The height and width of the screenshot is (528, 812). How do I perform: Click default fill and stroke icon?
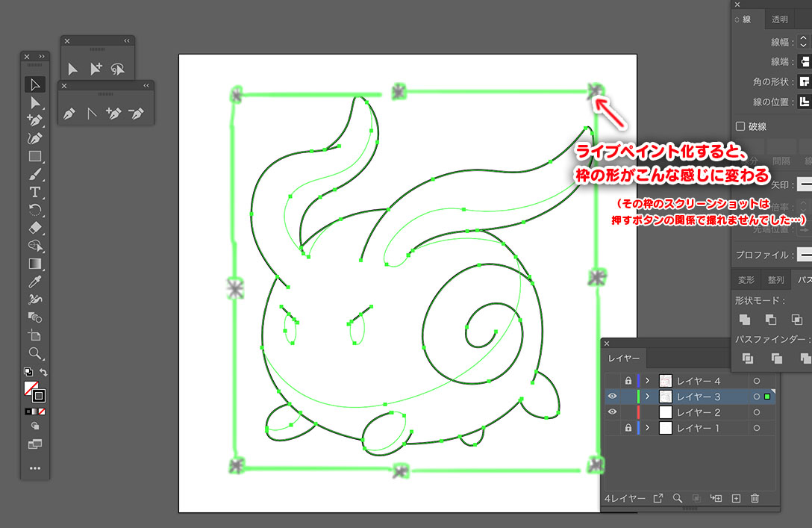(28, 371)
